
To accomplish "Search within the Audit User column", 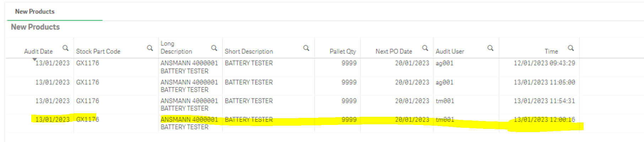I will click(490, 48).
